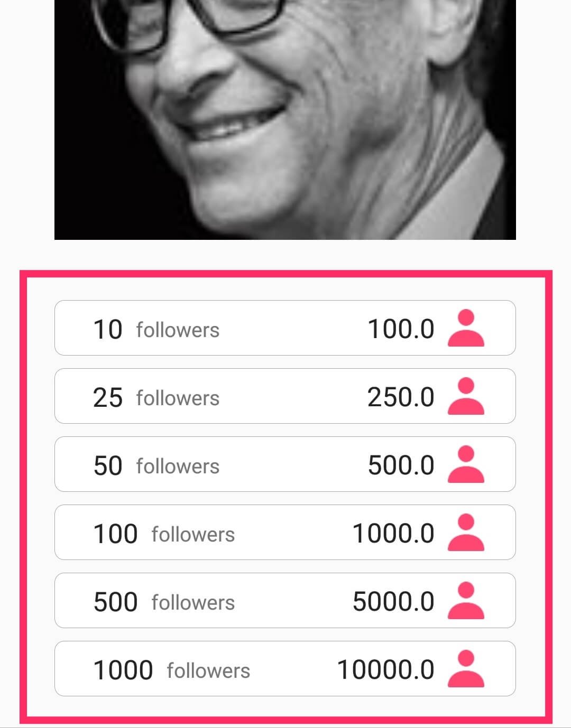The width and height of the screenshot is (571, 728).
Task: Choose the 100 followers option
Action: click(x=285, y=533)
